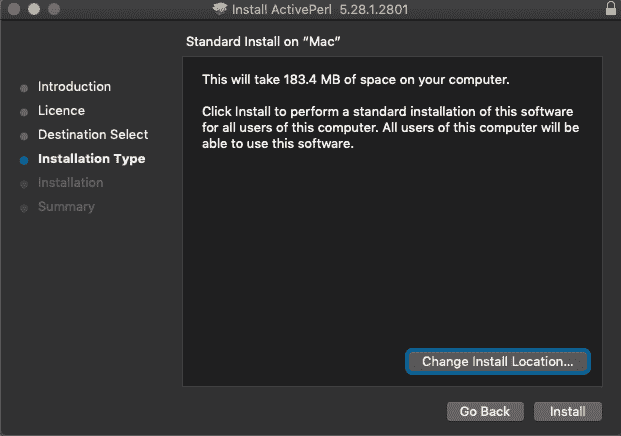The image size is (621, 436).
Task: Click the Go Back button
Action: pos(485,412)
